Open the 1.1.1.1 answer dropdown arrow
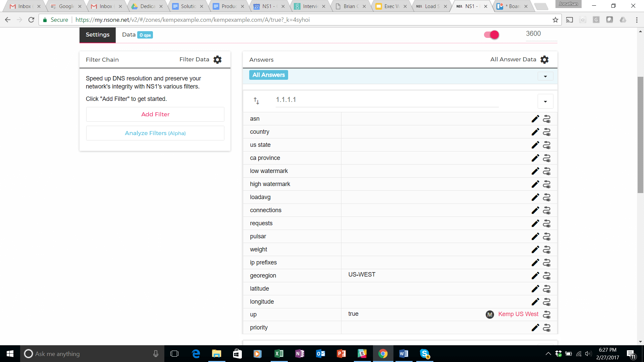 pyautogui.click(x=545, y=102)
